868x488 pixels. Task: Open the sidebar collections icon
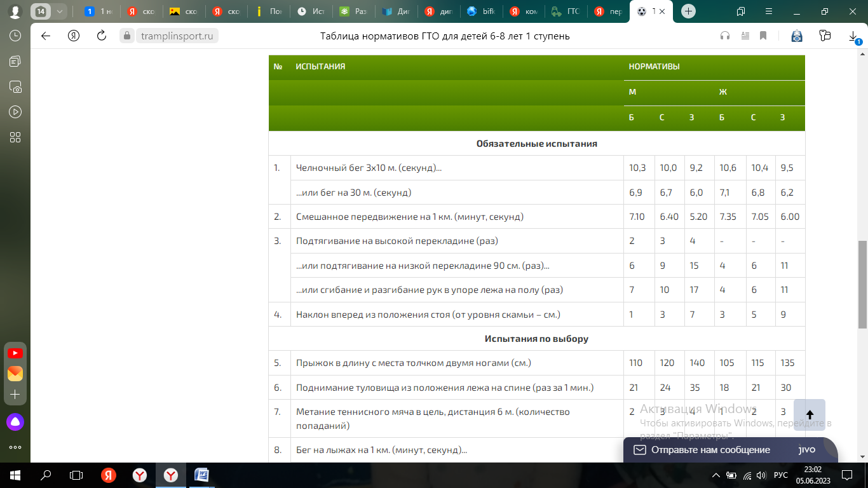point(15,61)
